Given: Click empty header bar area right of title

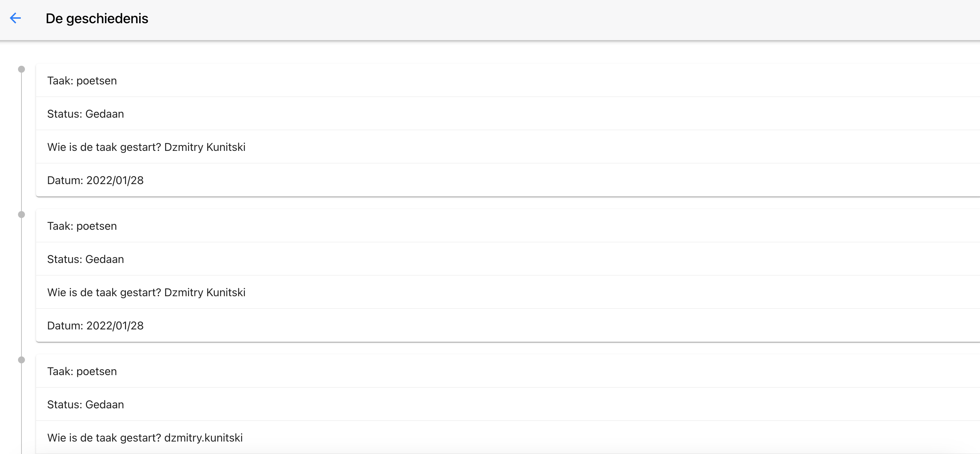Looking at the screenshot, I should click(x=533, y=18).
